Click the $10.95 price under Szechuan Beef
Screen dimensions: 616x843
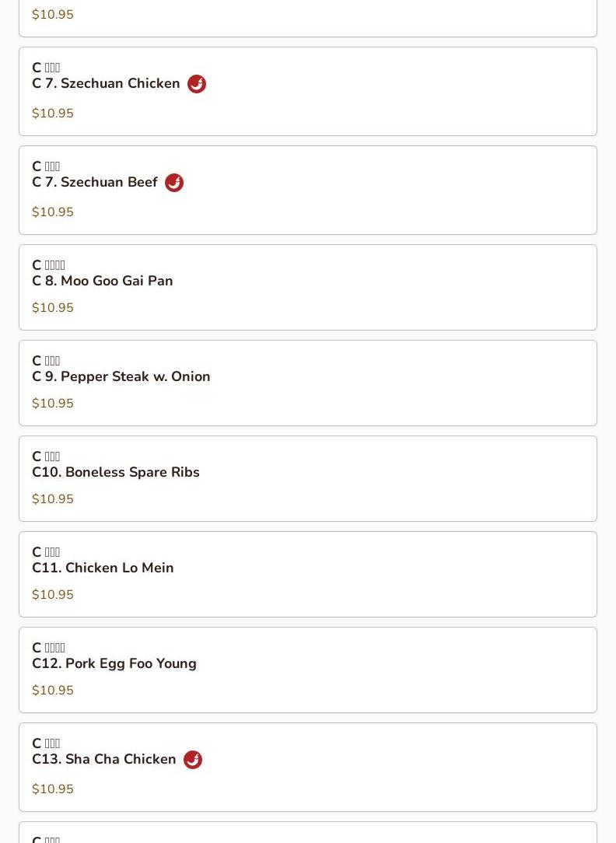pos(53,212)
